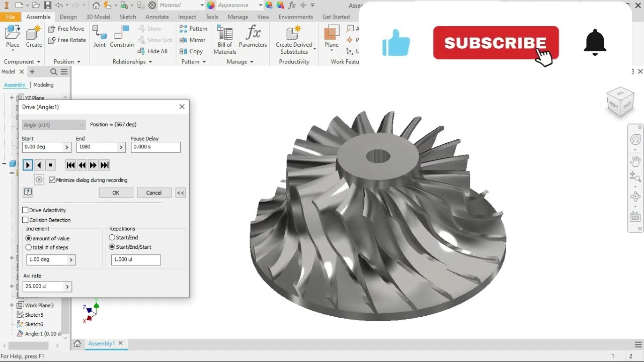Switch to the Inspect tab

coord(187,17)
